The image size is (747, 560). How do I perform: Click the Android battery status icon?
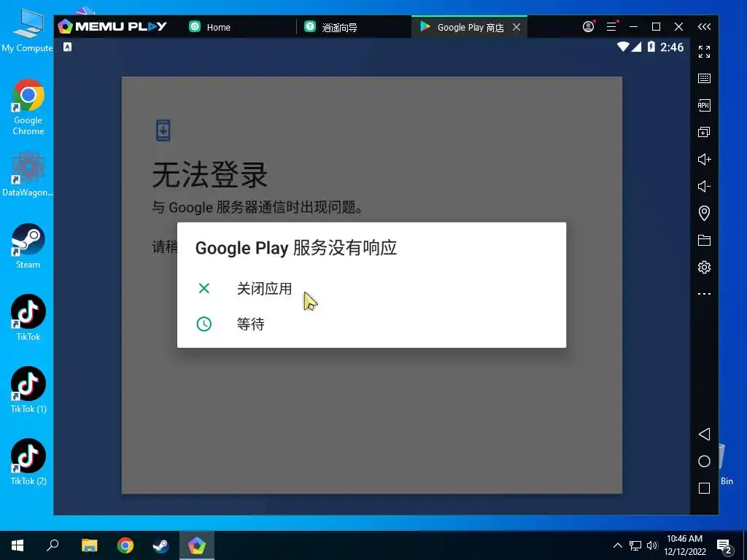pyautogui.click(x=651, y=47)
